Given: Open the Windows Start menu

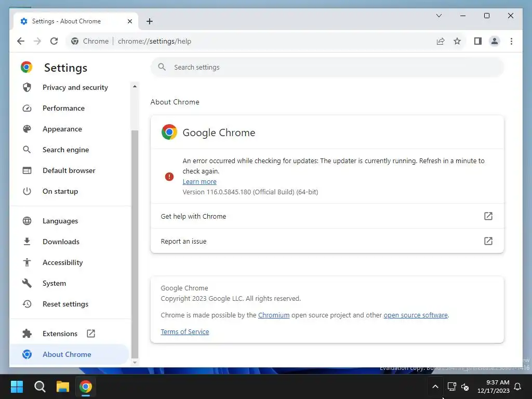Looking at the screenshot, I should (17, 387).
